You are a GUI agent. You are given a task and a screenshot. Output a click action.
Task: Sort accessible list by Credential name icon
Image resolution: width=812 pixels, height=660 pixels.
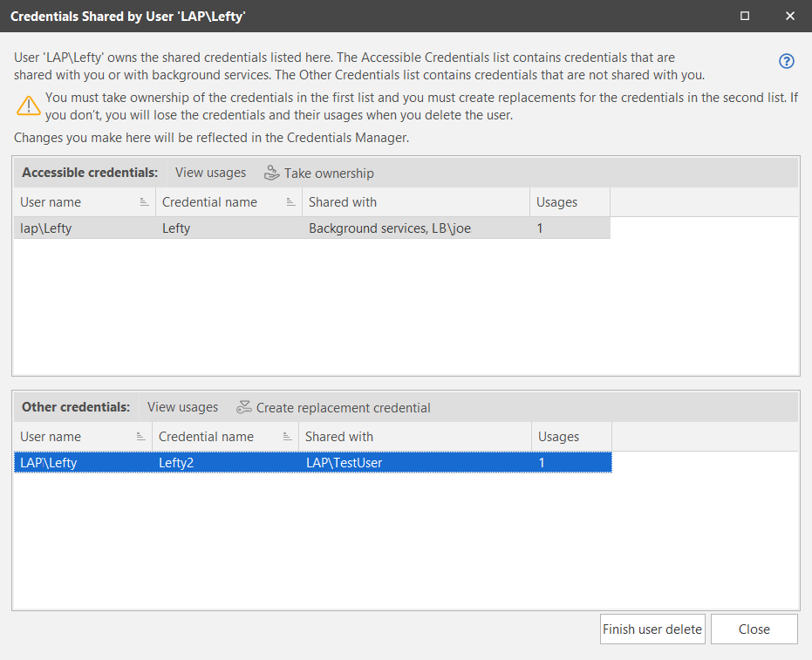click(x=291, y=202)
